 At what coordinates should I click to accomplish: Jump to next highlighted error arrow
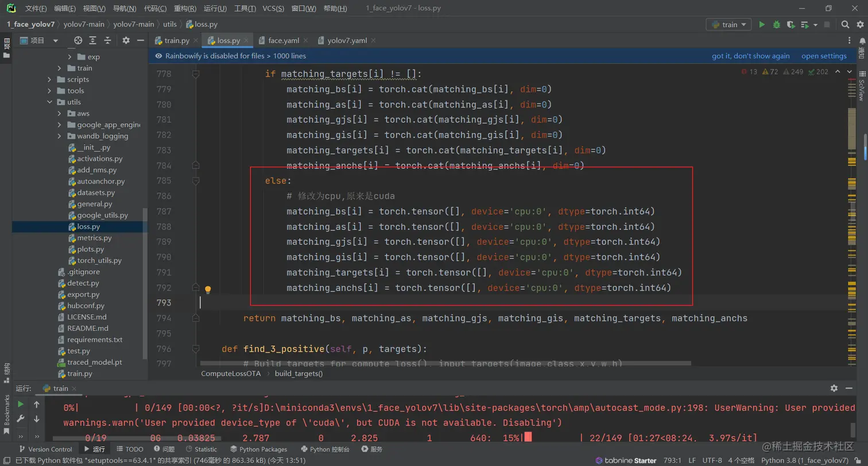(849, 72)
